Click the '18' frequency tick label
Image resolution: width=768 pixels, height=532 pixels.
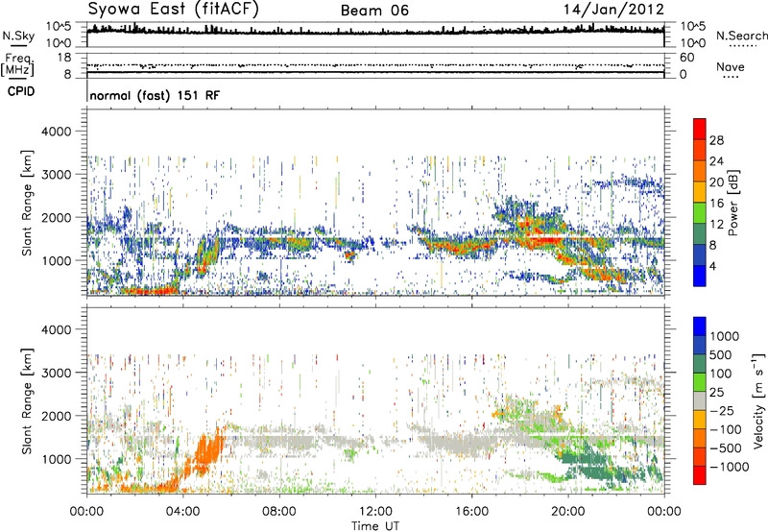(63, 58)
